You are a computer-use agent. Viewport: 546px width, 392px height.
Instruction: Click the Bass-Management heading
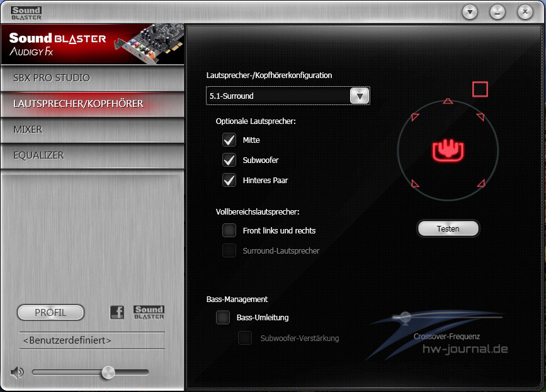tap(237, 299)
